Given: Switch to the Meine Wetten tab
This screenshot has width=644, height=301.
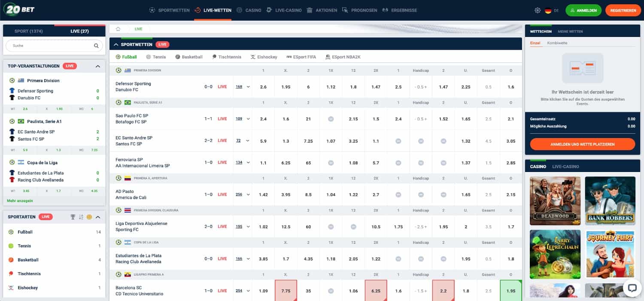Looking at the screenshot, I should [x=570, y=32].
